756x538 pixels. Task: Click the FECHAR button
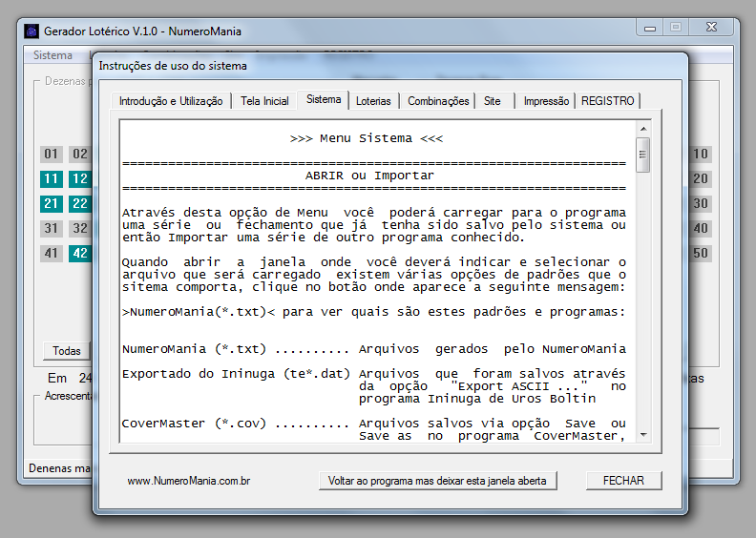click(x=623, y=481)
